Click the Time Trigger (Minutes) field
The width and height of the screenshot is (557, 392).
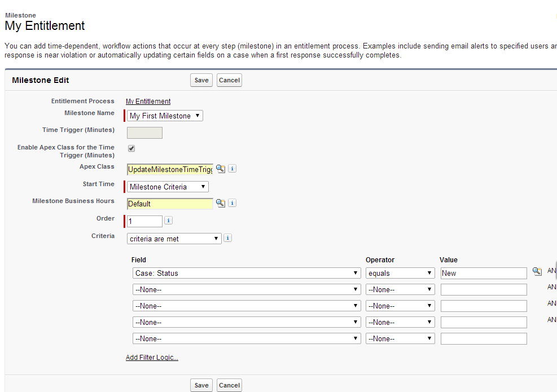coord(144,133)
